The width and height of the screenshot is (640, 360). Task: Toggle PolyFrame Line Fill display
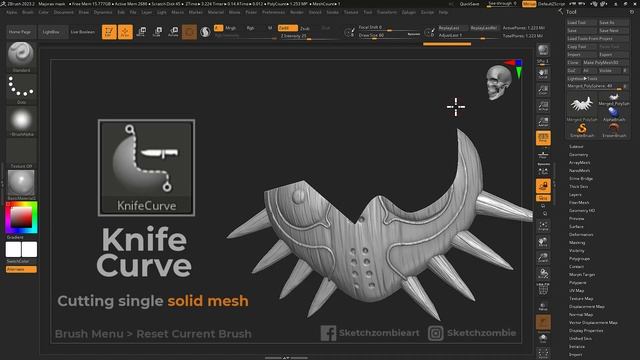click(x=543, y=289)
